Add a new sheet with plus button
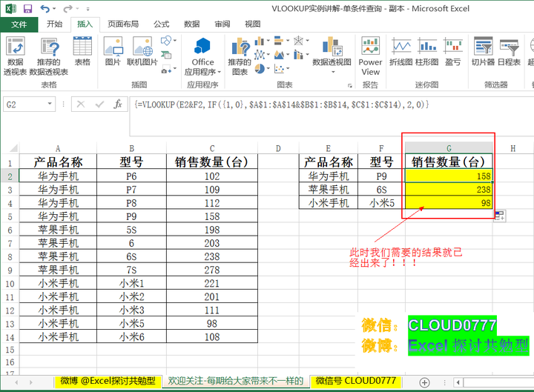Image resolution: width=534 pixels, height=392 pixels. coord(424,382)
